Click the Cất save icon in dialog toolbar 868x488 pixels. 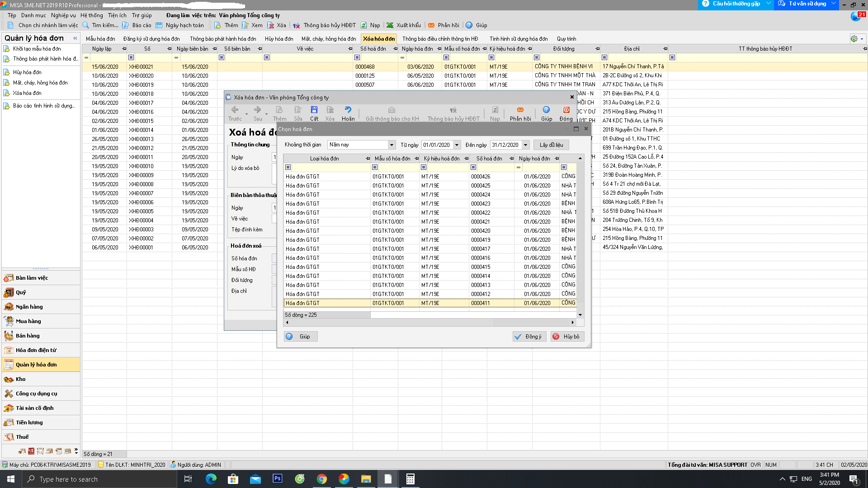pos(314,110)
